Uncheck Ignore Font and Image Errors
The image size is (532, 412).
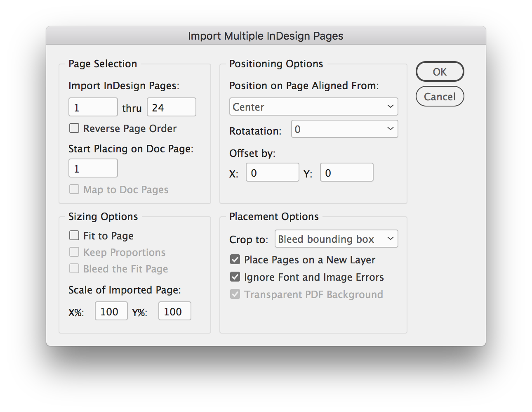pos(235,277)
